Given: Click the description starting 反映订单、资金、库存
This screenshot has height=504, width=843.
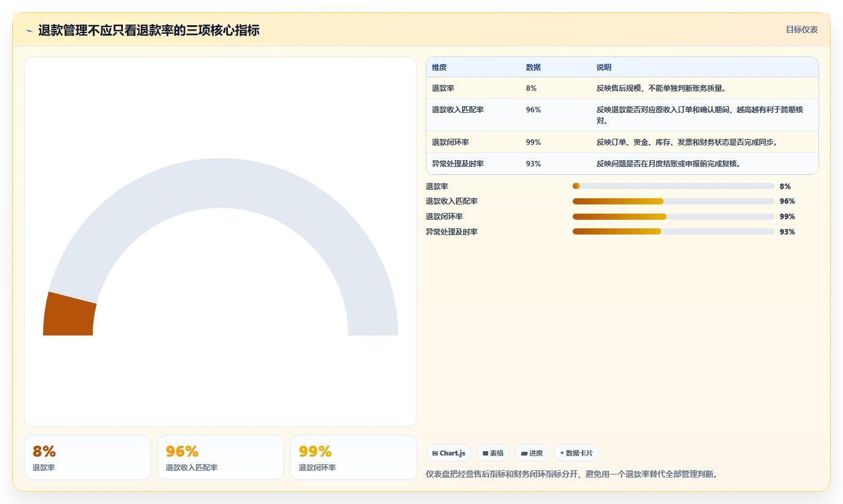Looking at the screenshot, I should [688, 142].
